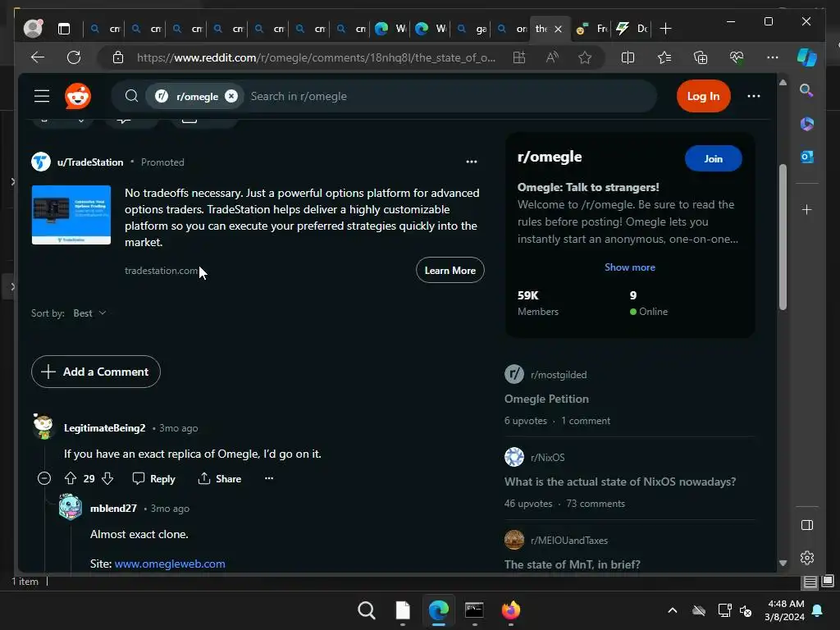Open the Sort by Best dropdown

(x=89, y=313)
